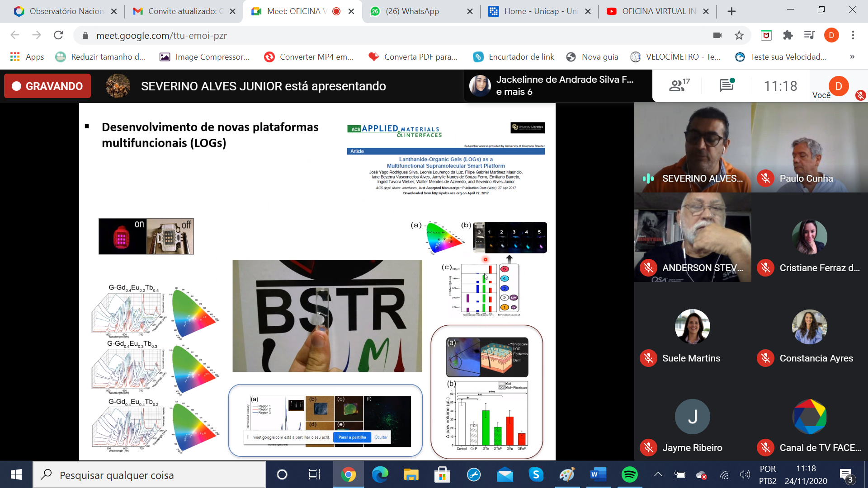Screen dimensions: 868x488
Task: Click the taskbar clock showing 24/11/2020
Action: coord(806,475)
